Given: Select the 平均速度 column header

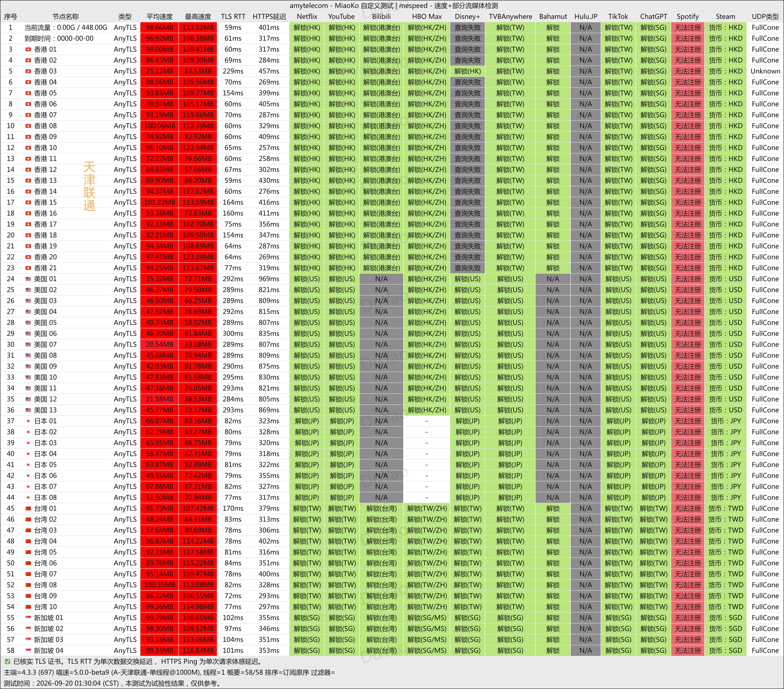Looking at the screenshot, I should click(160, 17).
